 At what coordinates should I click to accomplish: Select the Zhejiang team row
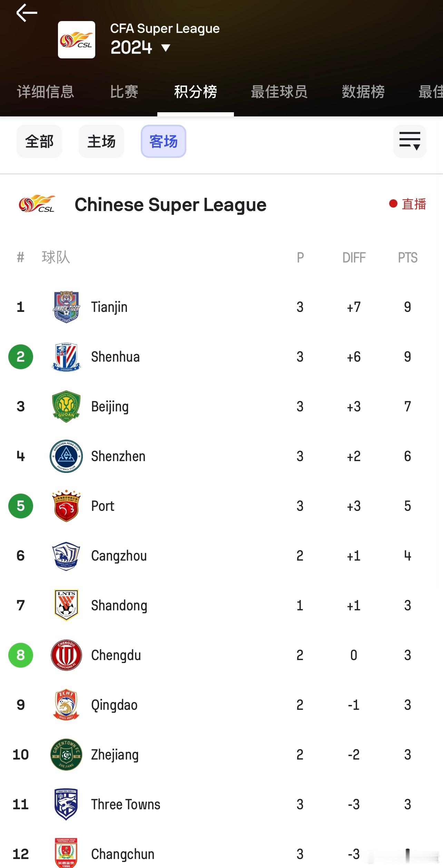(221, 755)
